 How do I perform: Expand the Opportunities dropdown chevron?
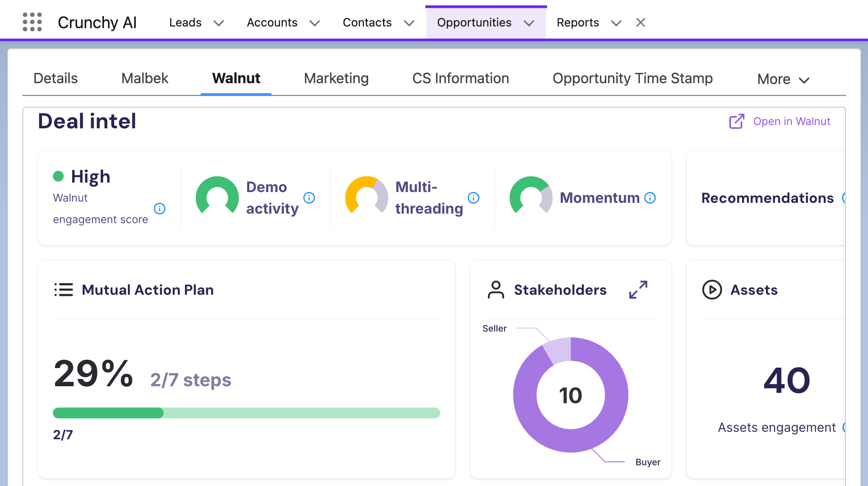click(x=529, y=23)
